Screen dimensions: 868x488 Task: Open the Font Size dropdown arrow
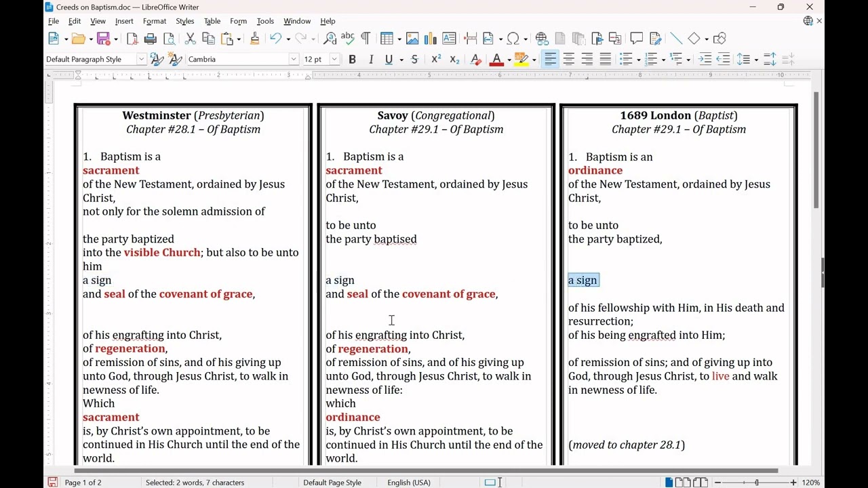click(x=334, y=59)
